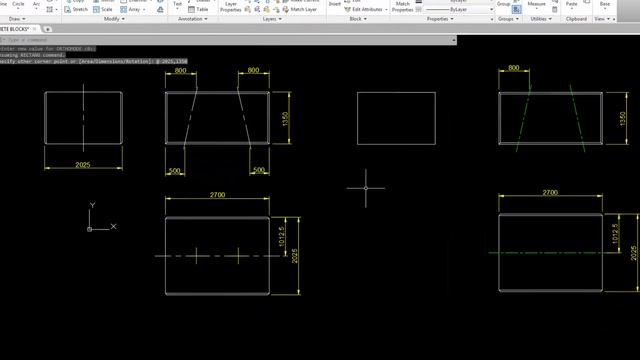Close the BLOCKS drawing file tab
Viewport: 640px width, 360px height.
35,29
